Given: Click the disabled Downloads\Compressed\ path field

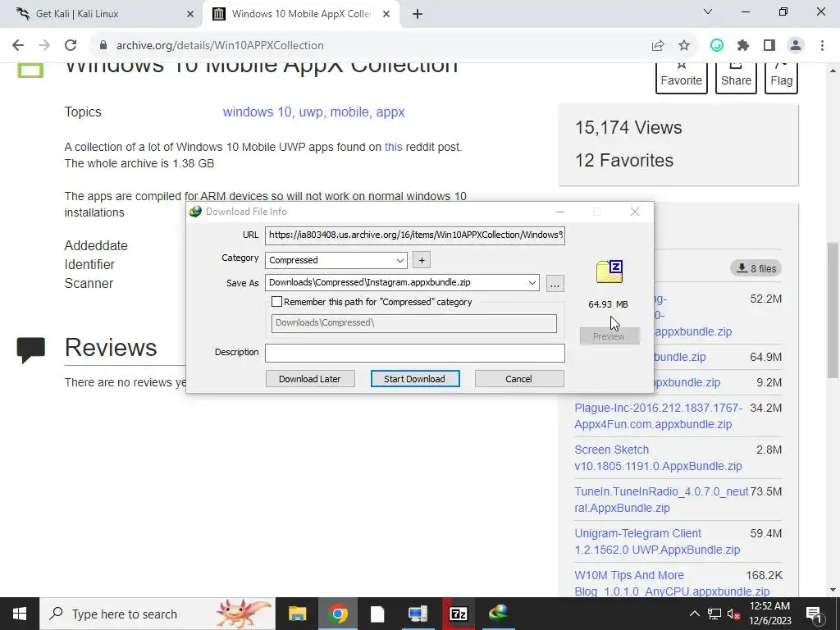Looking at the screenshot, I should (x=414, y=323).
